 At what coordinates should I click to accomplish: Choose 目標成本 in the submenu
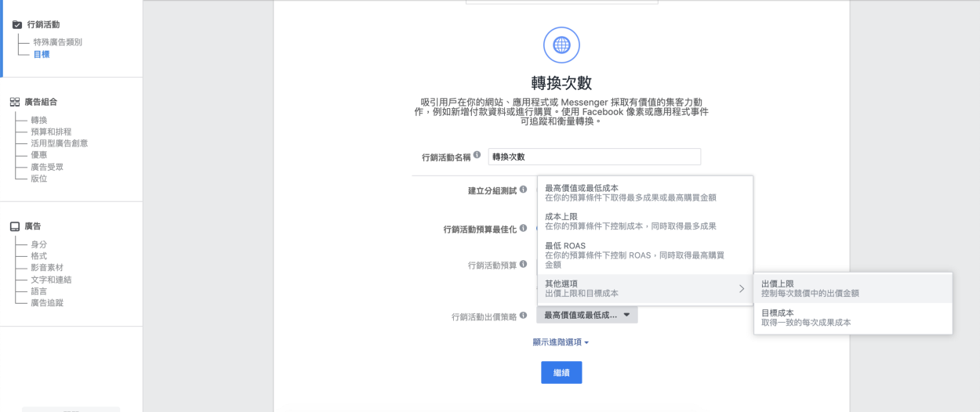[x=852, y=317]
